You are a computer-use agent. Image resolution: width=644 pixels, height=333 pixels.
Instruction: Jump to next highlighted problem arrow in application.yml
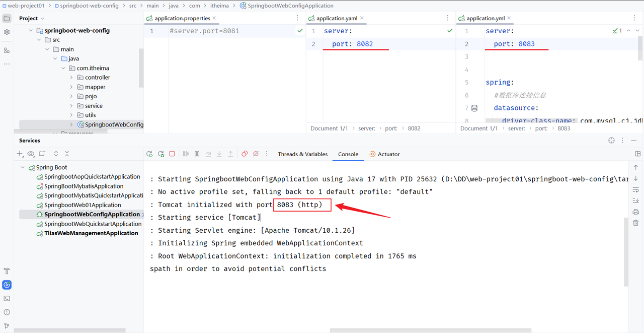[637, 31]
